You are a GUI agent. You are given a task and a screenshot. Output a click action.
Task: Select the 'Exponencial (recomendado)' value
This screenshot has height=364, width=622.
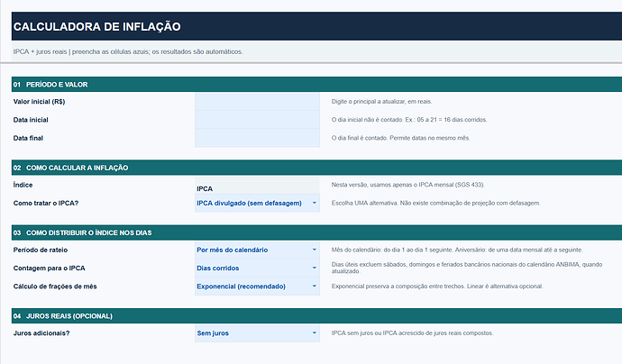[x=241, y=287]
